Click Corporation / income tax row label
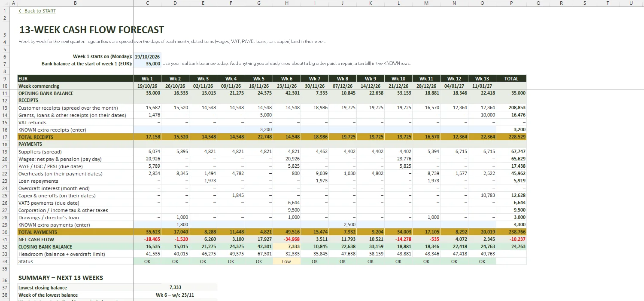The image size is (644, 301). (63, 210)
